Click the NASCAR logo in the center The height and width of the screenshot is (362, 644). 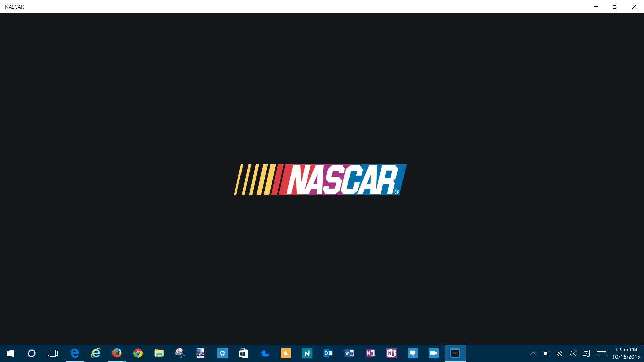[320, 179]
